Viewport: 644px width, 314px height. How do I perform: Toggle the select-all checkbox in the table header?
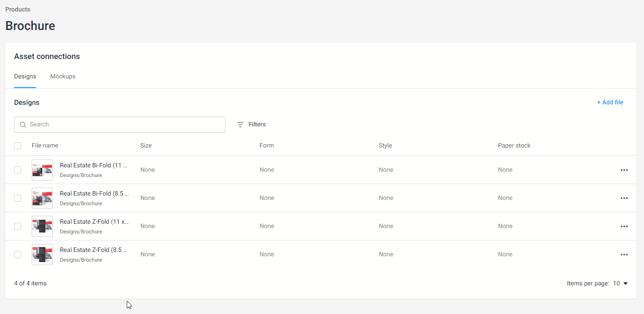point(18,146)
